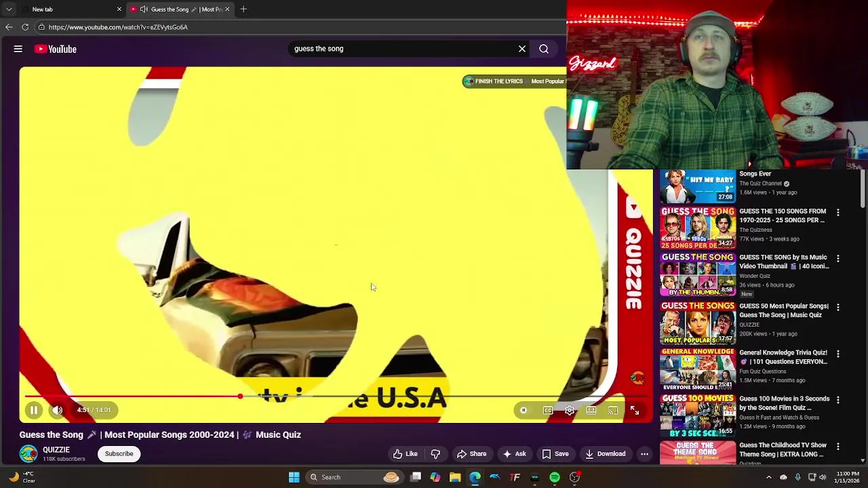This screenshot has height=488, width=868.
Task: Download the video
Action: tap(606, 454)
